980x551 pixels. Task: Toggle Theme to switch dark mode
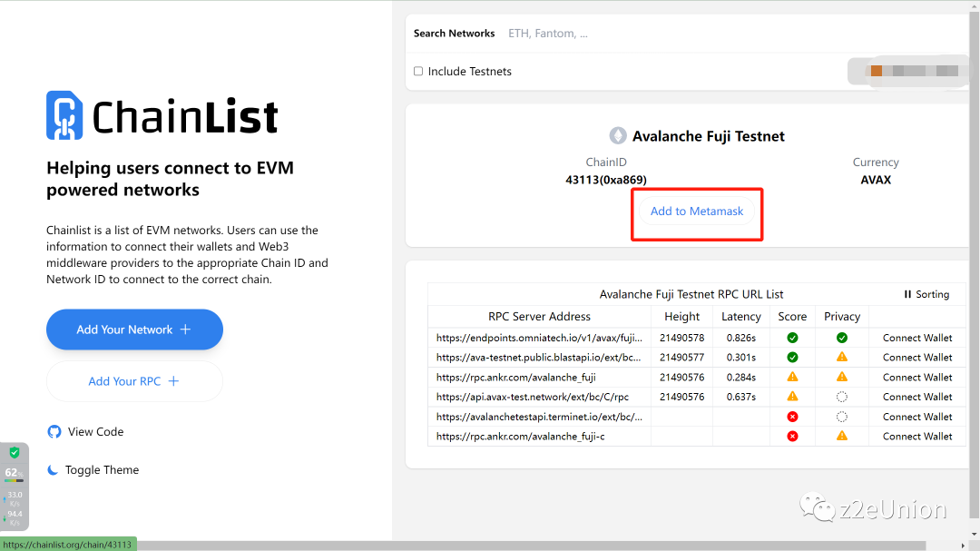point(102,470)
